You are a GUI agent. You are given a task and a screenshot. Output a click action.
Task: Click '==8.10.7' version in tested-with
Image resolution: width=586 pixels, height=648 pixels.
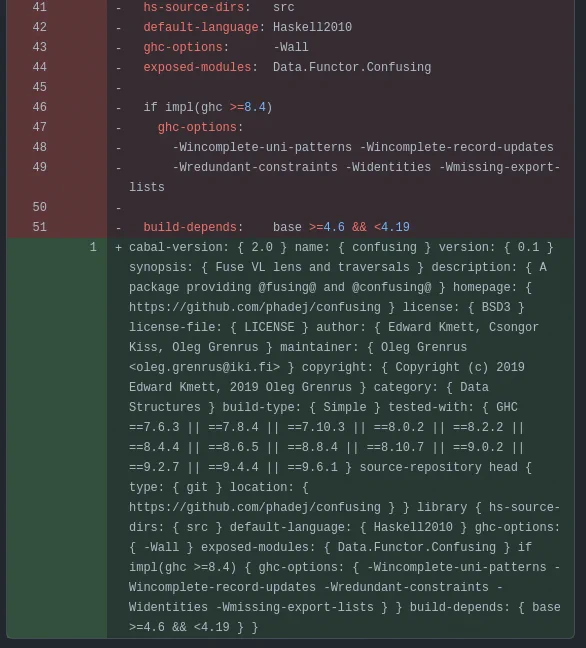tap(395, 447)
